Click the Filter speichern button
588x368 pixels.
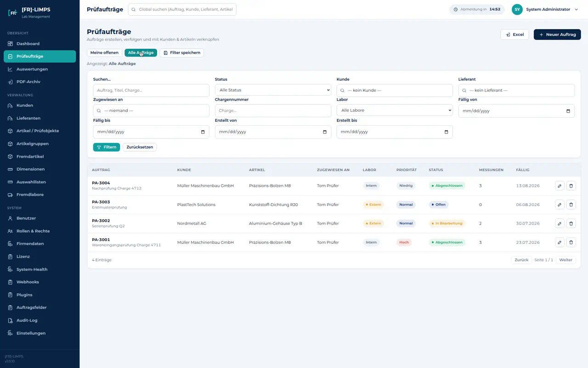click(x=181, y=53)
